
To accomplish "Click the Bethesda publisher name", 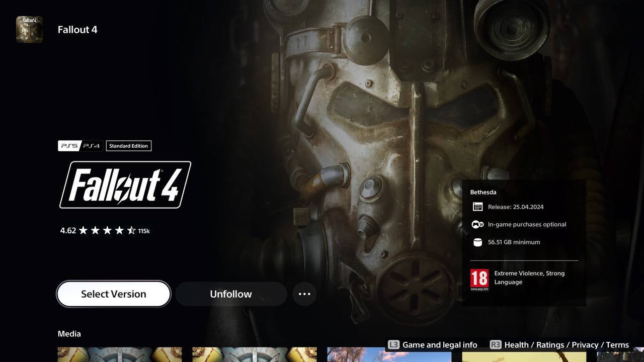I will [483, 192].
